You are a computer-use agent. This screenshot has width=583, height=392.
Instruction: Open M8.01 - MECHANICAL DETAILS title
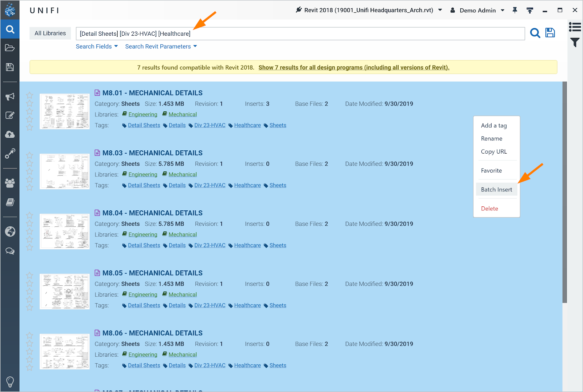(x=152, y=93)
